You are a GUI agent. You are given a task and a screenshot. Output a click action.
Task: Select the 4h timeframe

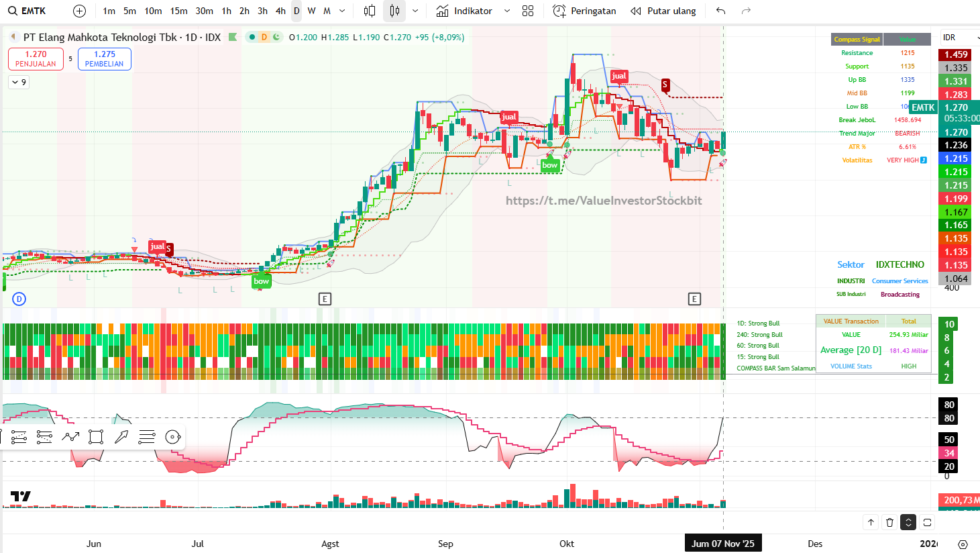(x=280, y=11)
